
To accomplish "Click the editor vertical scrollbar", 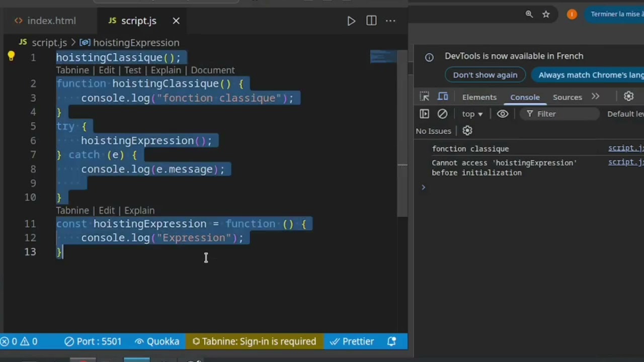I will (402, 133).
